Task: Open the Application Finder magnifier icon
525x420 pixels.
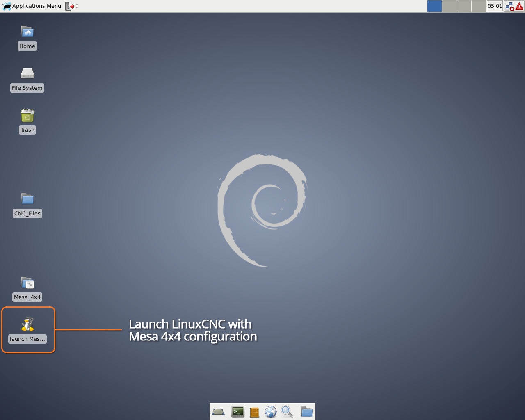Action: click(x=287, y=411)
